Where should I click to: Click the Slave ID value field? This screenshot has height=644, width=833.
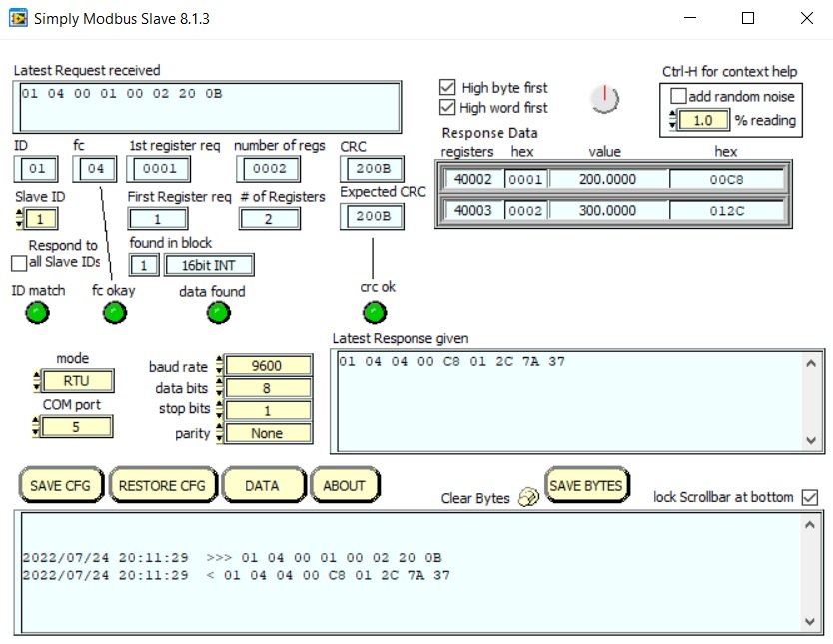coord(40,219)
